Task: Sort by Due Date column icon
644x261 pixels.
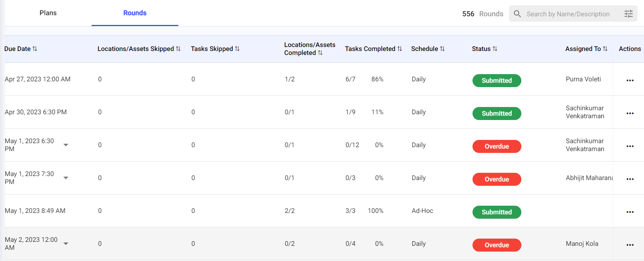Action: click(x=35, y=49)
